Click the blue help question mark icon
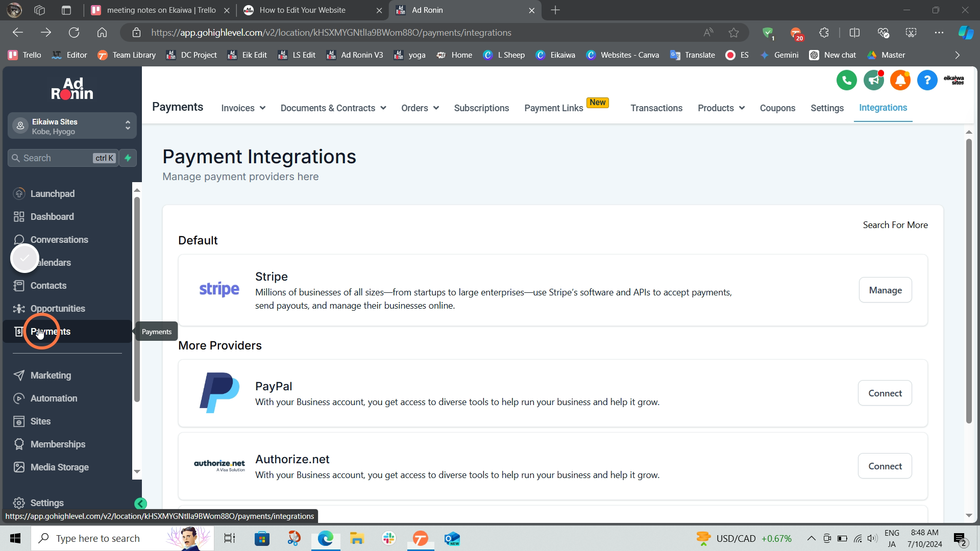 (927, 80)
